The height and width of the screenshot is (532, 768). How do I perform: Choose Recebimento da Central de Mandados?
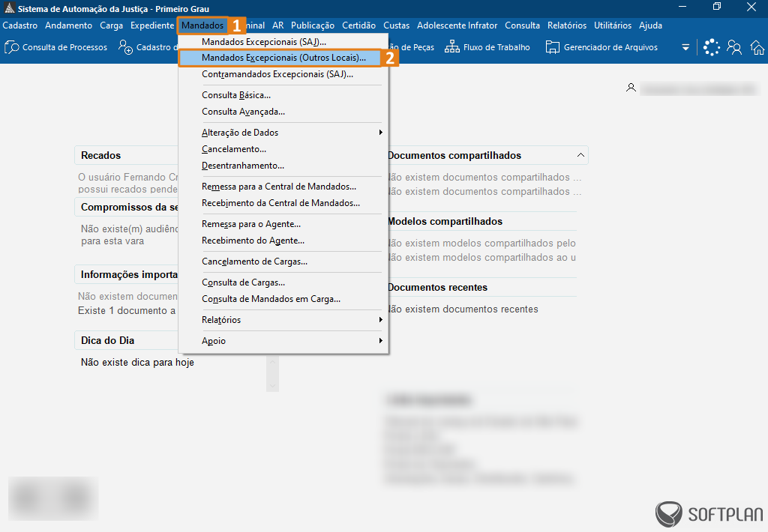pyautogui.click(x=284, y=203)
